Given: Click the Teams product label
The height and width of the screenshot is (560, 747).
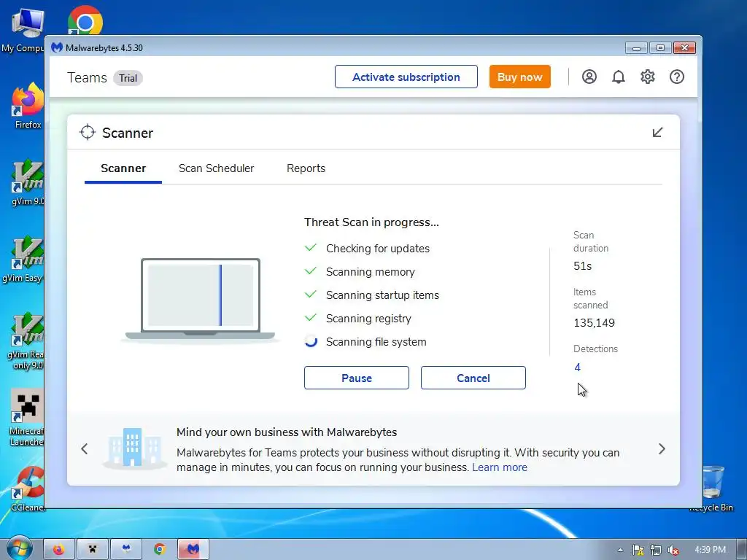Looking at the screenshot, I should [88, 77].
